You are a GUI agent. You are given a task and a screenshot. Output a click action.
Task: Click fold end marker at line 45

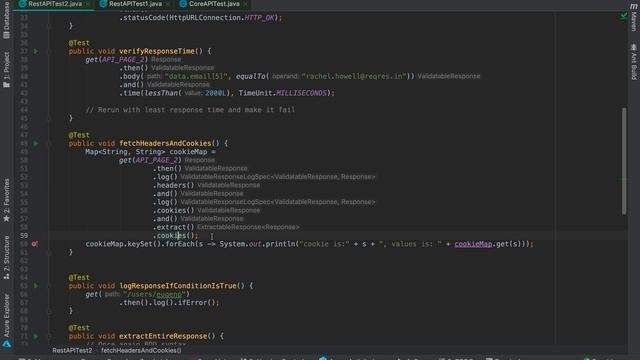[x=49, y=118]
